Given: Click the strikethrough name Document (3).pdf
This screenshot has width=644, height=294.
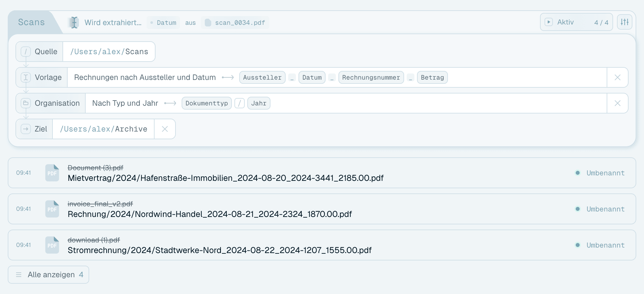Looking at the screenshot, I should [x=96, y=168].
